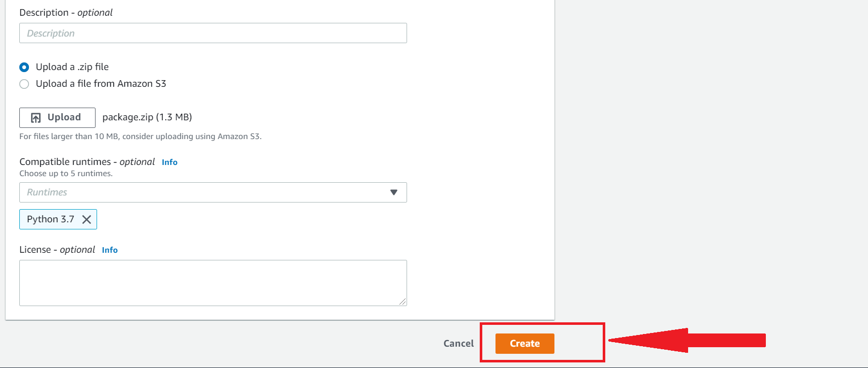
Task: Expand the runtime selection combo box
Action: coord(213,192)
